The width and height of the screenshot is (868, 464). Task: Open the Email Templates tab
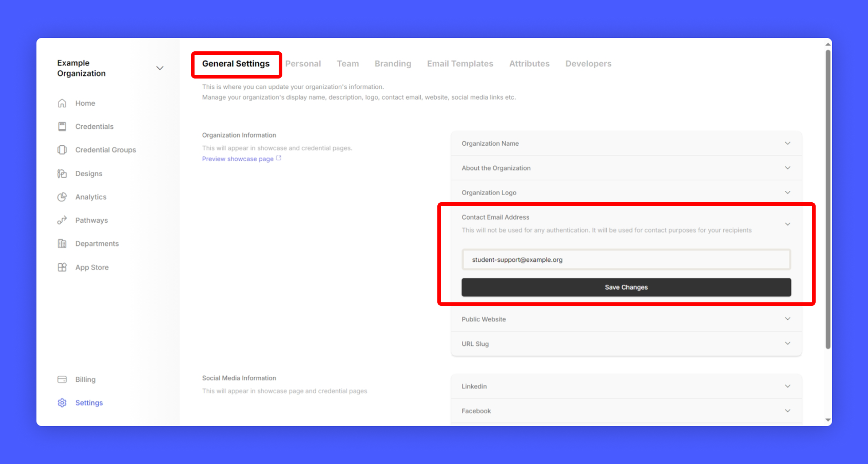click(460, 64)
